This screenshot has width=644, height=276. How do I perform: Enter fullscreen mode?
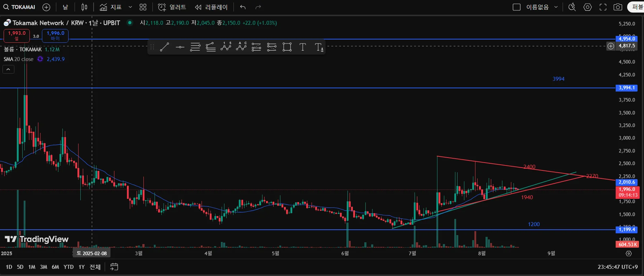tap(603, 7)
